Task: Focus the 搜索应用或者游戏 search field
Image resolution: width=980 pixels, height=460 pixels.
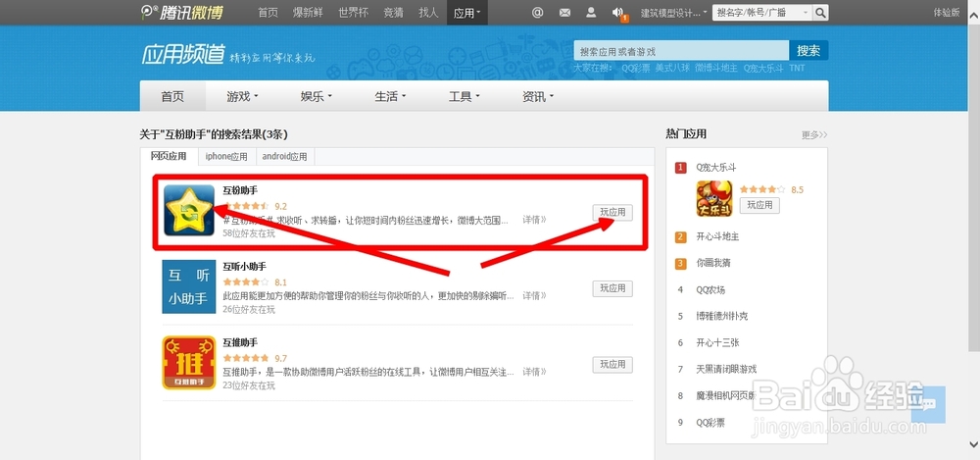Action: [x=681, y=51]
